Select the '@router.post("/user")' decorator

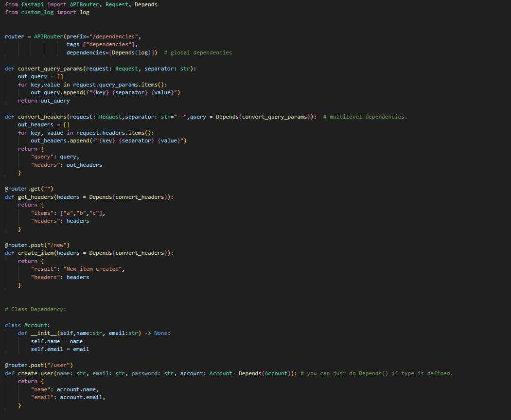tap(39, 365)
